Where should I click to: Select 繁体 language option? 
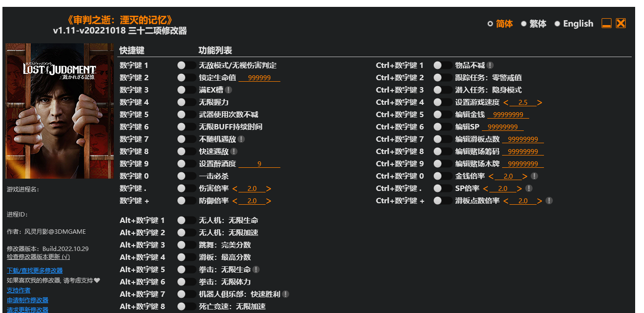click(x=534, y=24)
